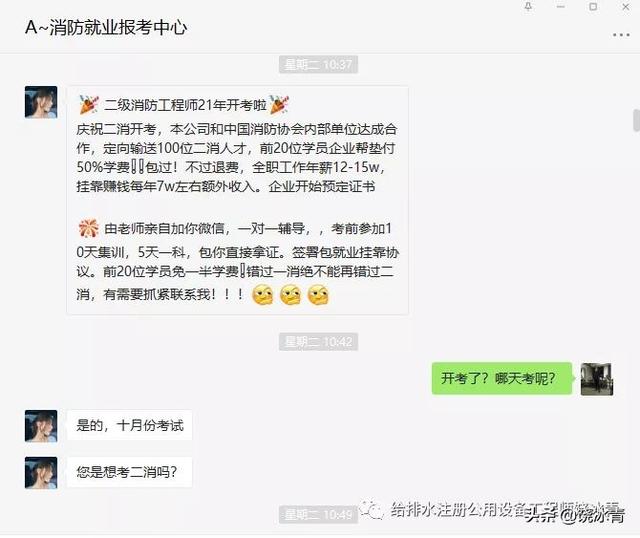Click the last thinking-face emoji in message
640x538 pixels.
318,295
